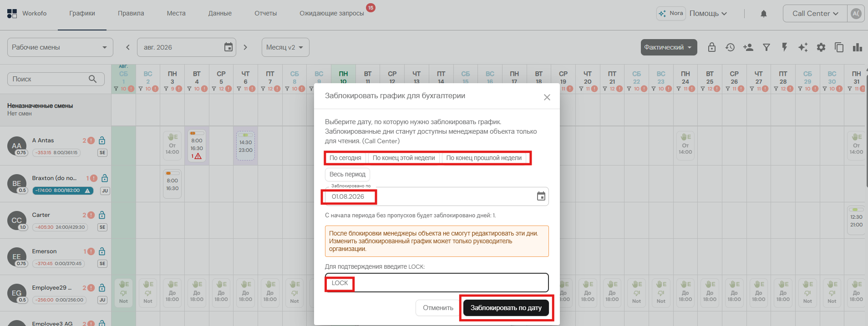Click the sparkles auto-schedule icon
Image resolution: width=868 pixels, height=326 pixels.
803,47
